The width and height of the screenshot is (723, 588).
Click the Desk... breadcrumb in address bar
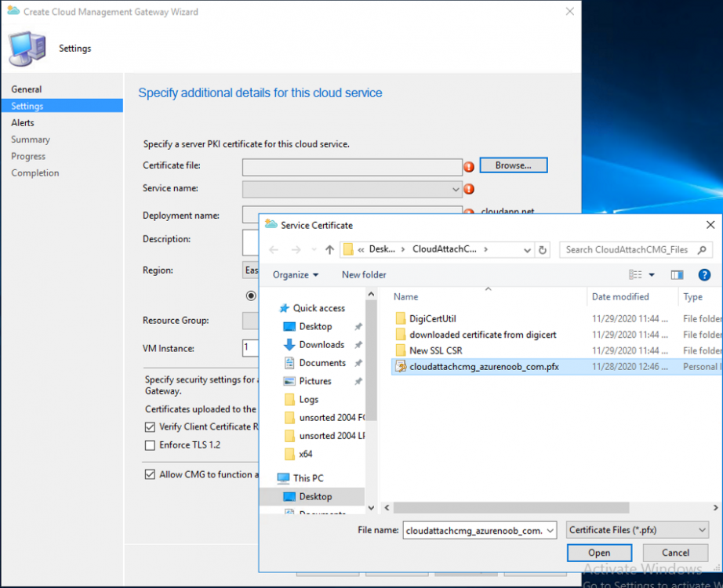click(x=382, y=249)
